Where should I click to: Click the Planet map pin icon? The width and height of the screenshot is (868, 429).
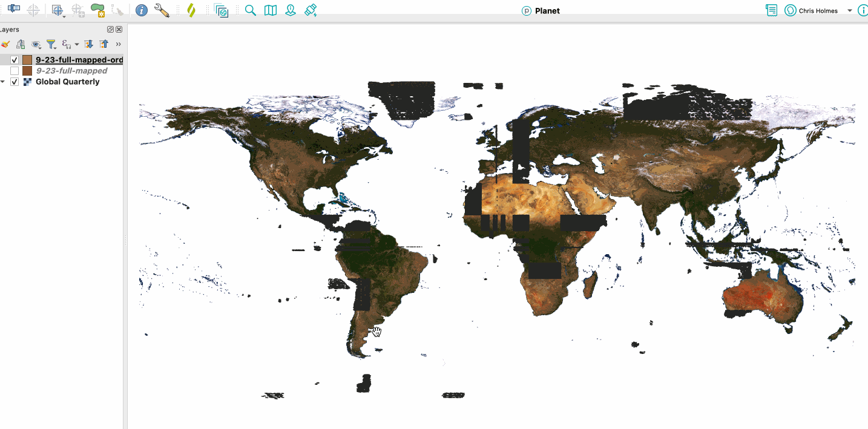[291, 10]
